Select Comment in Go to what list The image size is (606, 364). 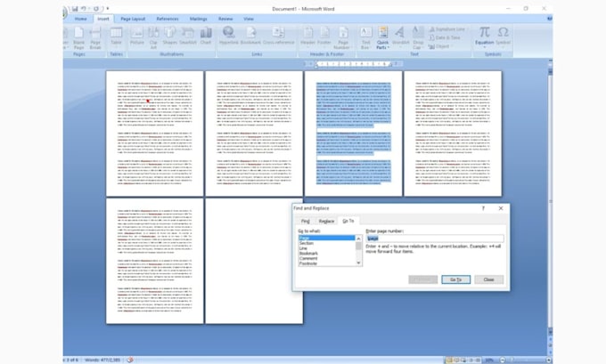326,258
